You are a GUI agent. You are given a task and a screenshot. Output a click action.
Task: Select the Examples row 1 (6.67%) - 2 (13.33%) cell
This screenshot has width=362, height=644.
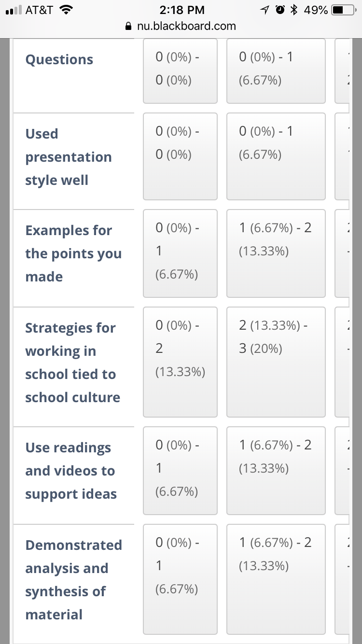[x=276, y=253]
